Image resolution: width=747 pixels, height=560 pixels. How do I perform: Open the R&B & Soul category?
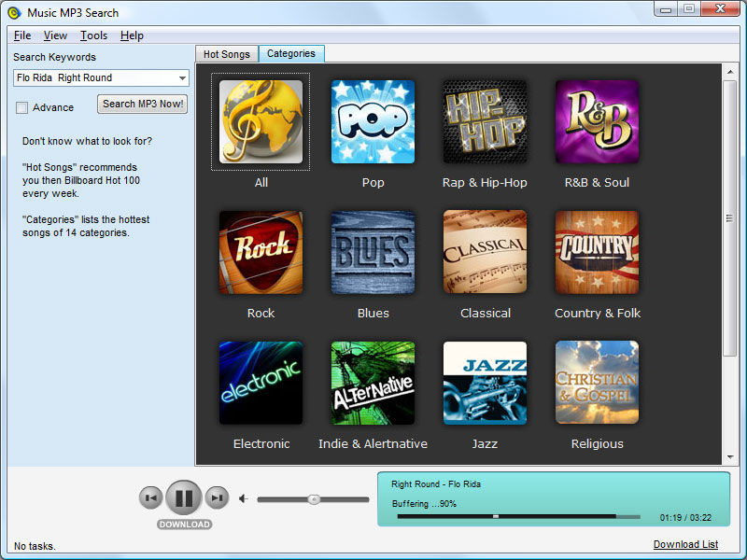click(x=597, y=121)
